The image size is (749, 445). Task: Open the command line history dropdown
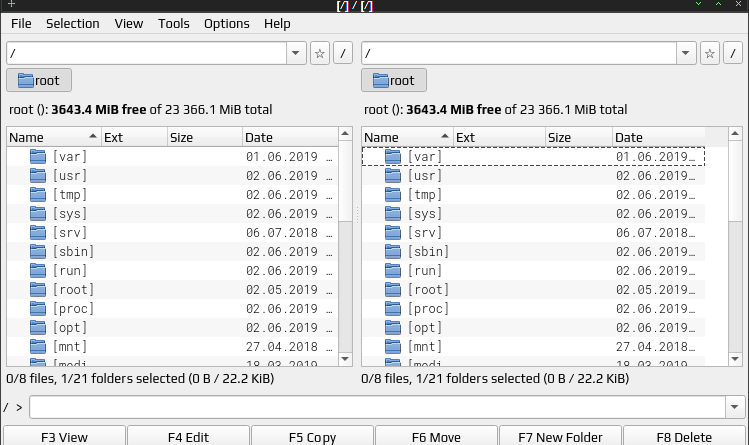(x=736, y=407)
